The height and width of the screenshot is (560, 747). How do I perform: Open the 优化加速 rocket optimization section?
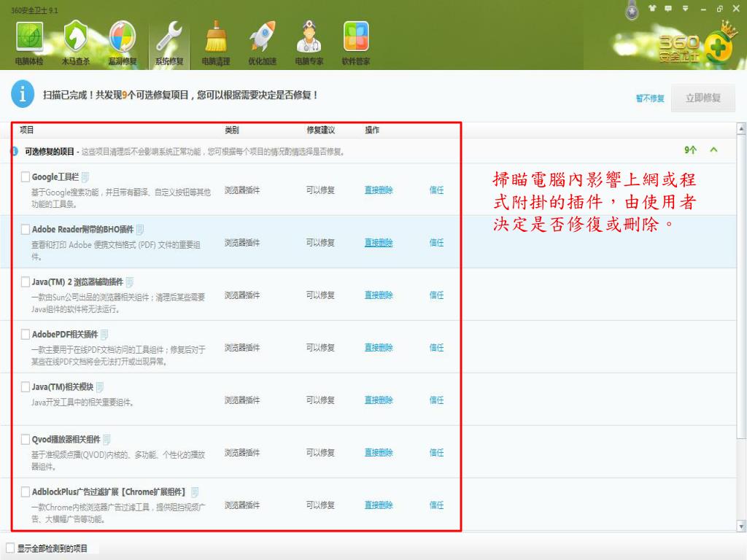(x=263, y=43)
